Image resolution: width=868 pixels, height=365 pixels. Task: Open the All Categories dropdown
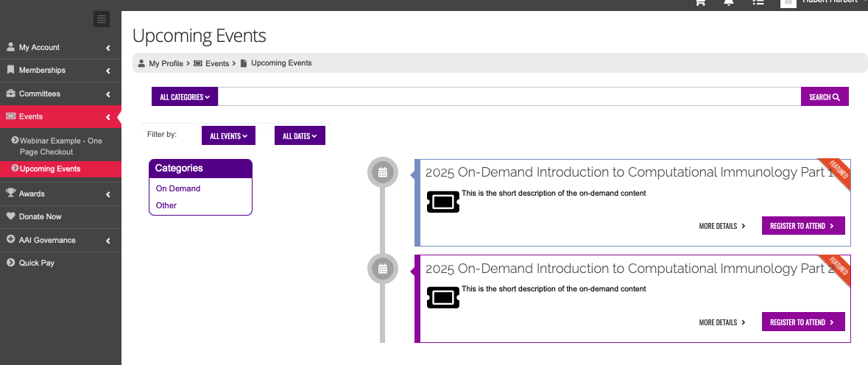point(185,97)
